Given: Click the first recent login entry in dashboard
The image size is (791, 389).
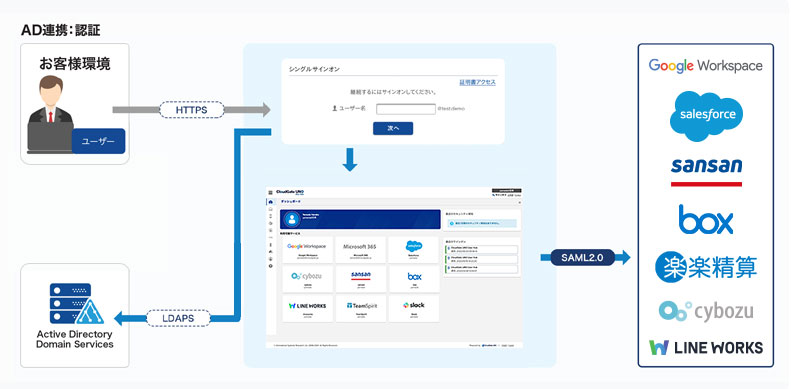Looking at the screenshot, I should 482,249.
